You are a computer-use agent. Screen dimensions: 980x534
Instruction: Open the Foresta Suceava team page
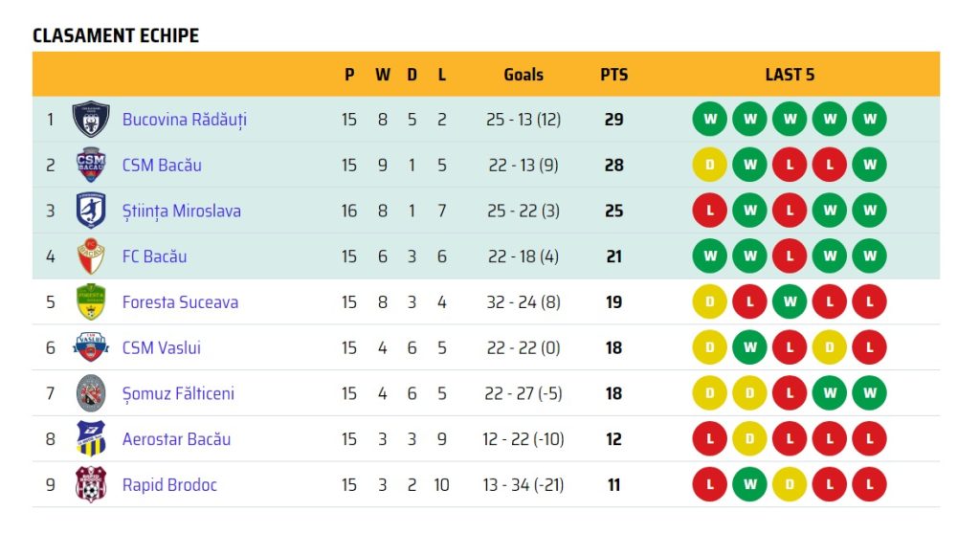tap(180, 302)
